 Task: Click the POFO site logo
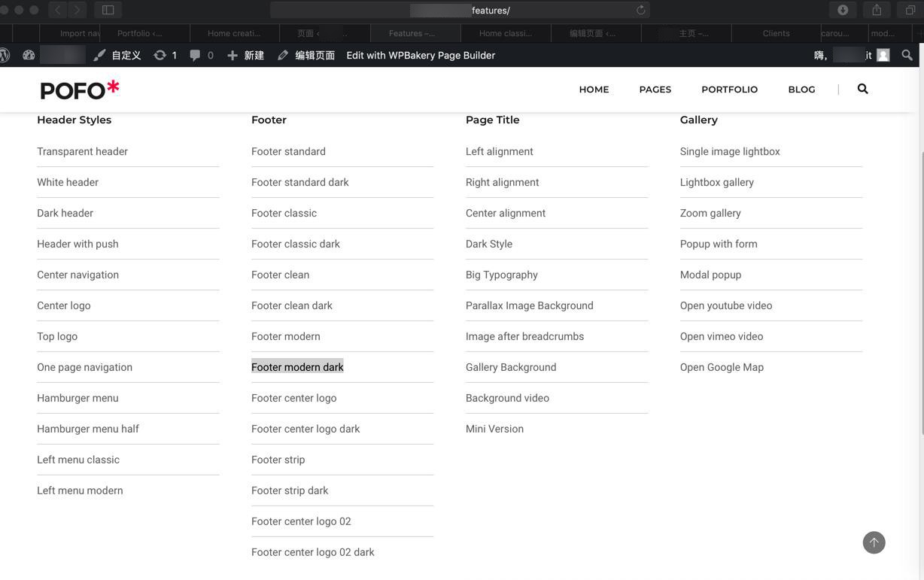click(80, 90)
